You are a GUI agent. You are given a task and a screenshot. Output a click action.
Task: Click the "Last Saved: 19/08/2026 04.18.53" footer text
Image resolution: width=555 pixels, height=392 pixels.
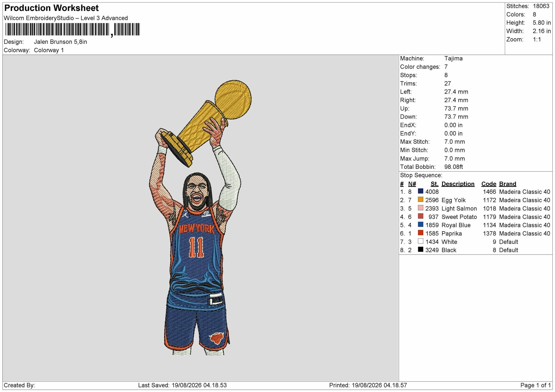click(x=183, y=385)
